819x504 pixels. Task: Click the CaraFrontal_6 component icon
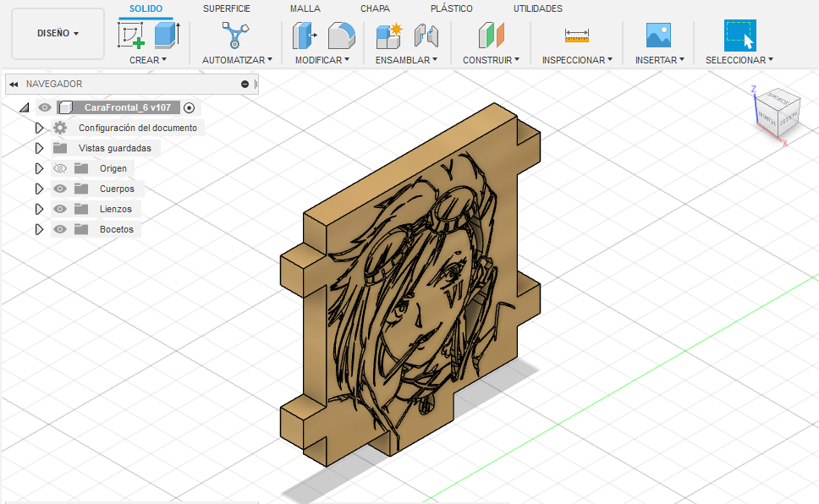pyautogui.click(x=66, y=107)
